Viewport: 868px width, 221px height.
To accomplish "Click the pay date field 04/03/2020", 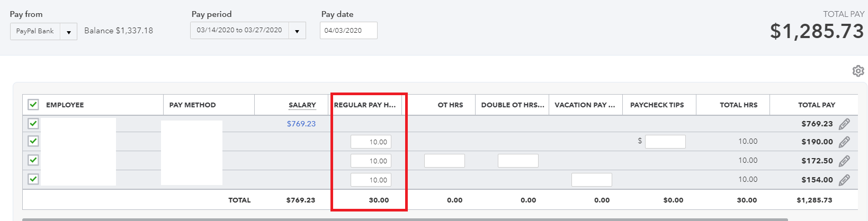I will pyautogui.click(x=348, y=30).
